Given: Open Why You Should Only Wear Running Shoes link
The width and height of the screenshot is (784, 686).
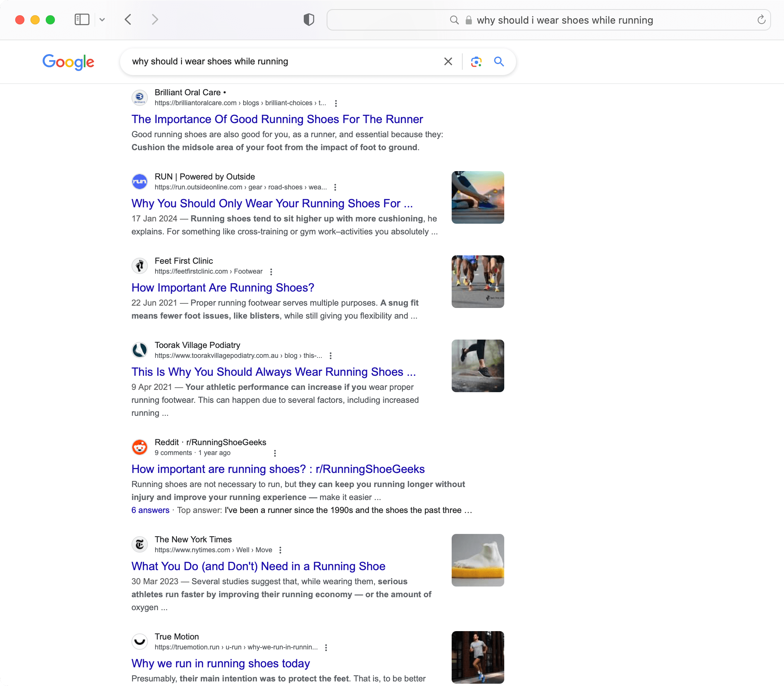Looking at the screenshot, I should (272, 204).
